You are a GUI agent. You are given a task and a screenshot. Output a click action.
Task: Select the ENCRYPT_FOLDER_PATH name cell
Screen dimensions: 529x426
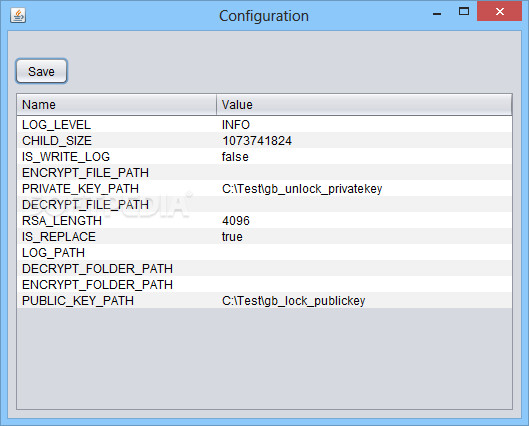[117, 285]
